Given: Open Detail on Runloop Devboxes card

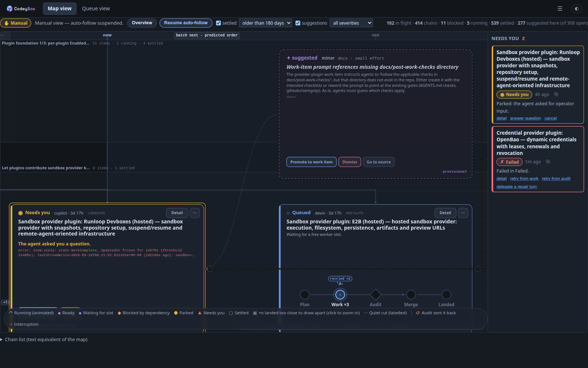Looking at the screenshot, I should pos(177,213).
